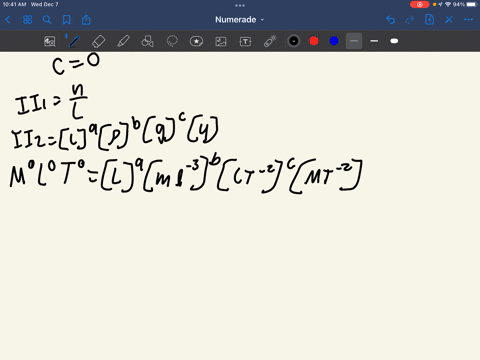Tap the red screen recording indicator

pyautogui.click(x=419, y=4)
